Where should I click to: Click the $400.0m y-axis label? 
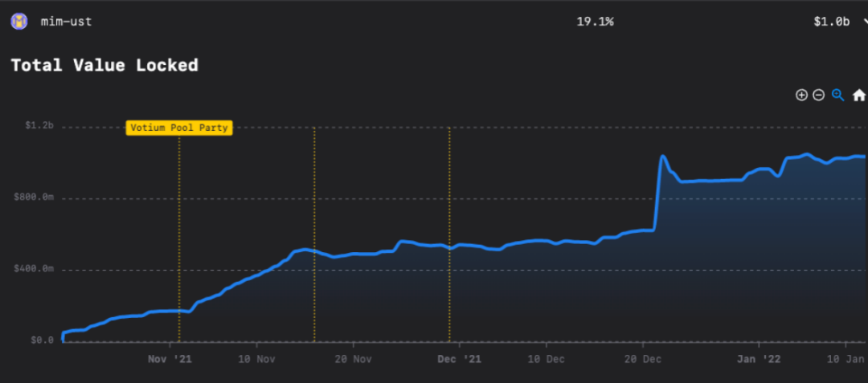point(34,269)
